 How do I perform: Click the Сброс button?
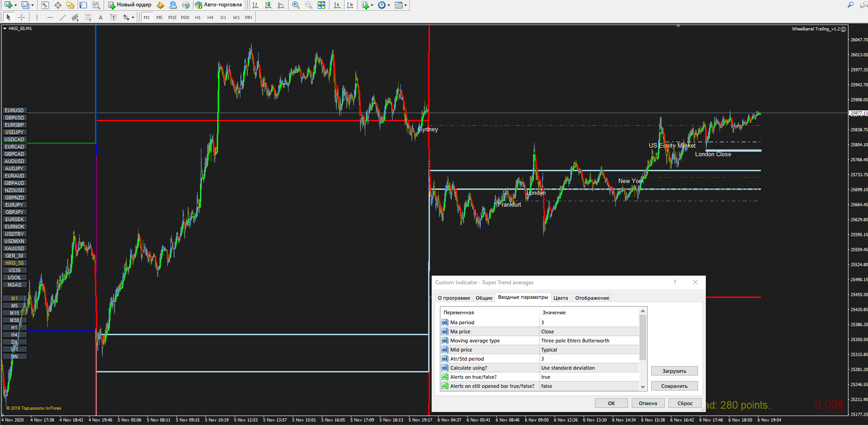tap(685, 403)
